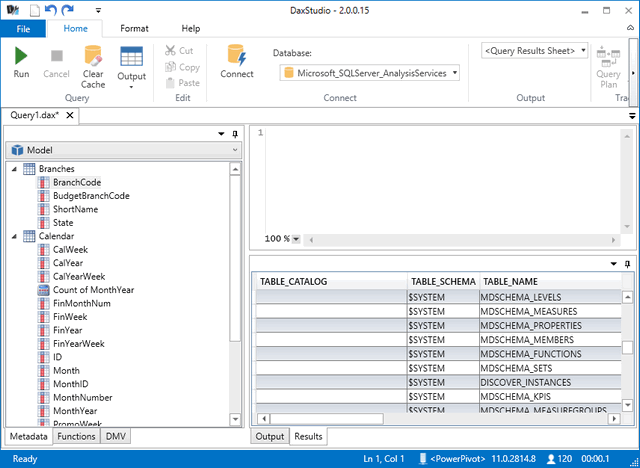The width and height of the screenshot is (640, 468).
Task: Collapse the ribbon with the chevron
Action: tap(630, 28)
